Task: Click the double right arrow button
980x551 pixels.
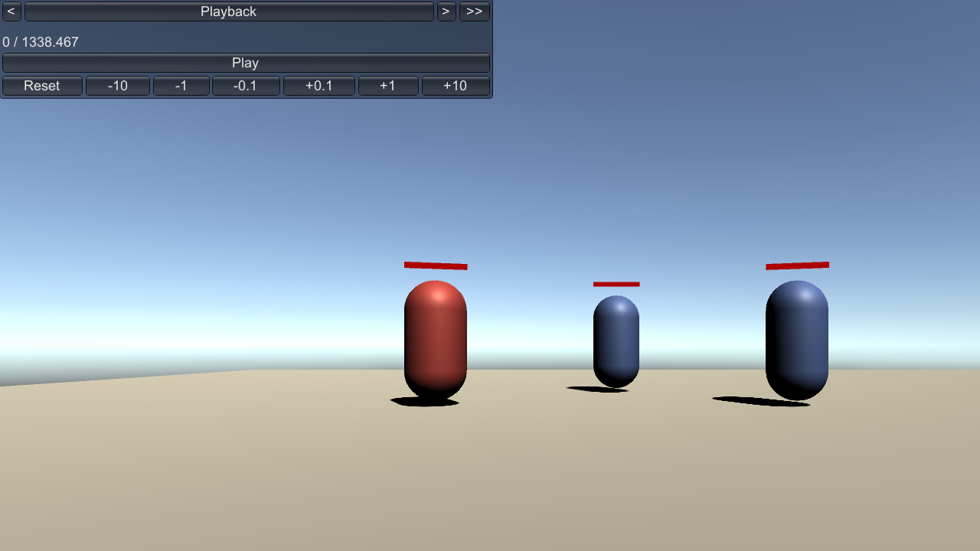Action: click(x=474, y=11)
